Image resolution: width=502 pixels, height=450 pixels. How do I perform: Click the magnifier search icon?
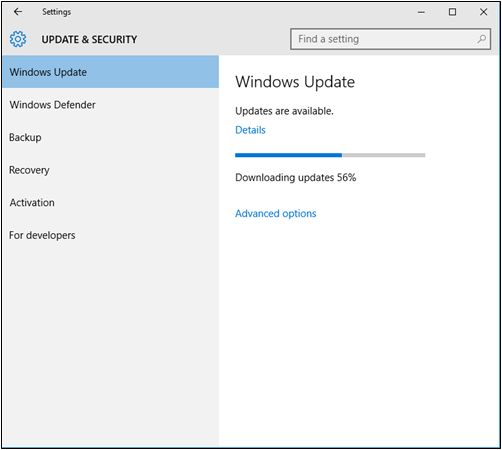pos(481,39)
